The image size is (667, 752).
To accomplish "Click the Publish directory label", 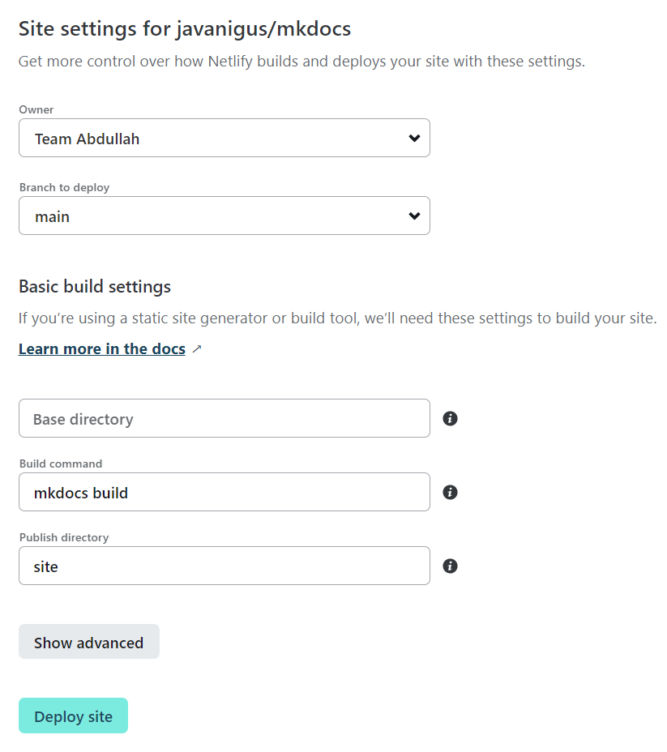I will click(64, 537).
